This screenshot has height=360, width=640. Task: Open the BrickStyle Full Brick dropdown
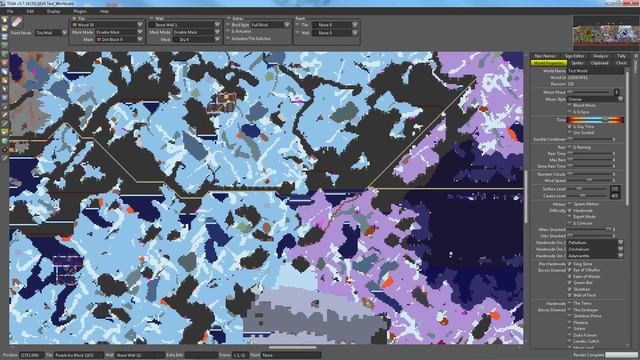click(x=270, y=25)
